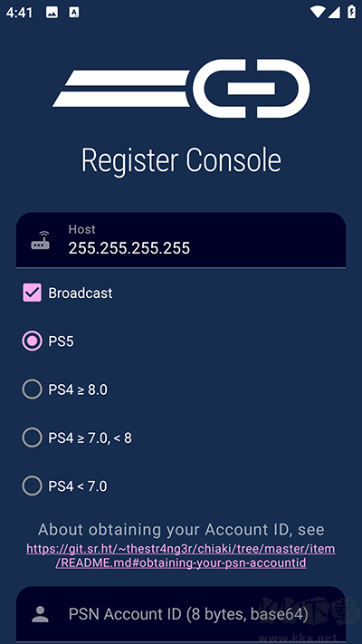Click the person icon in PSN Account field
This screenshot has width=362, height=644.
click(x=40, y=614)
